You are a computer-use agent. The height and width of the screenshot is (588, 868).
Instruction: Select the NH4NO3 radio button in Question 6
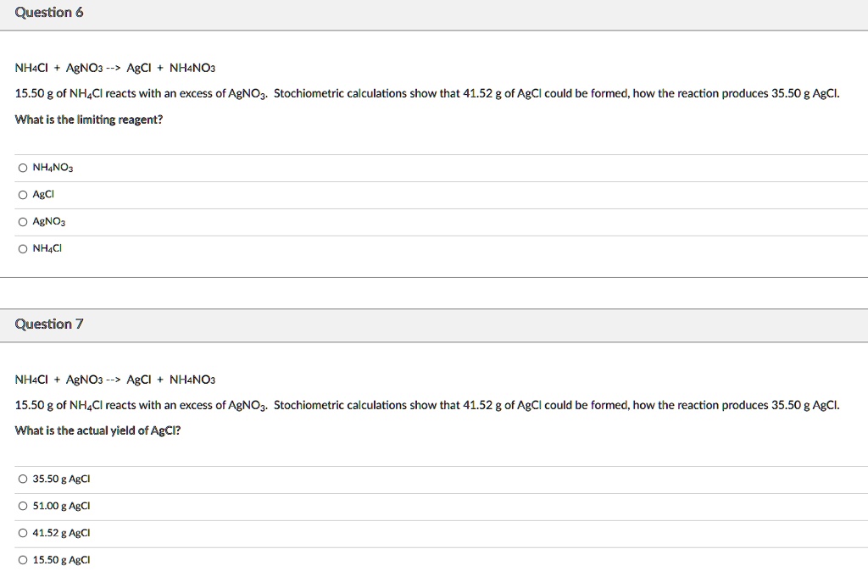22,168
